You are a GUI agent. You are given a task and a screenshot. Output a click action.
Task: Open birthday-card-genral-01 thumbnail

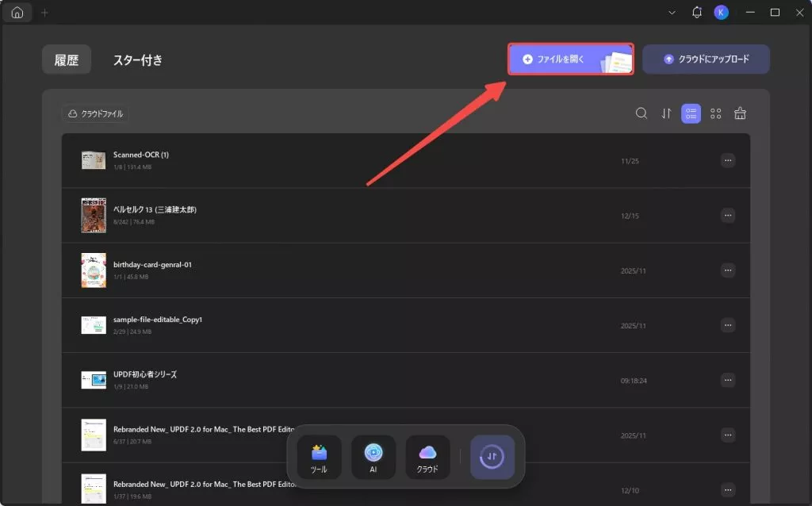[x=94, y=270]
